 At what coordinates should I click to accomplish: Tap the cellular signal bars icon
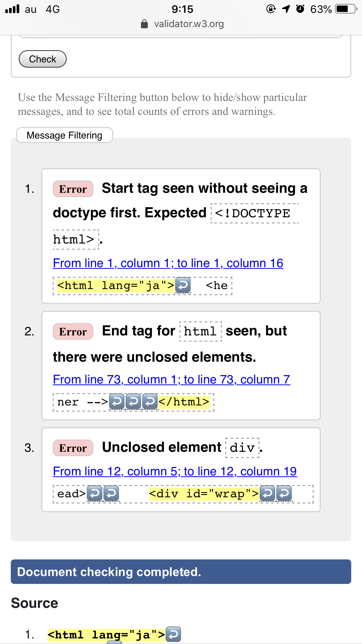coord(12,9)
